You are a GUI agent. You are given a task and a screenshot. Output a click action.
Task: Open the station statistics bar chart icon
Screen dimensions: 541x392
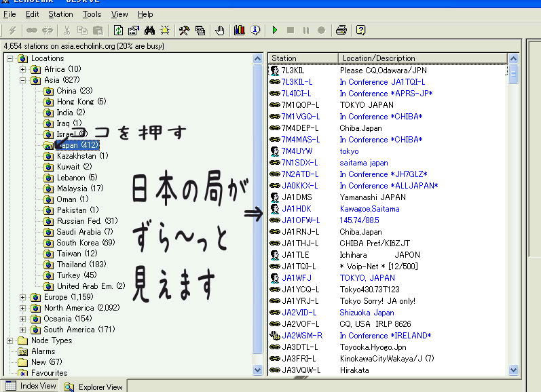[239, 31]
